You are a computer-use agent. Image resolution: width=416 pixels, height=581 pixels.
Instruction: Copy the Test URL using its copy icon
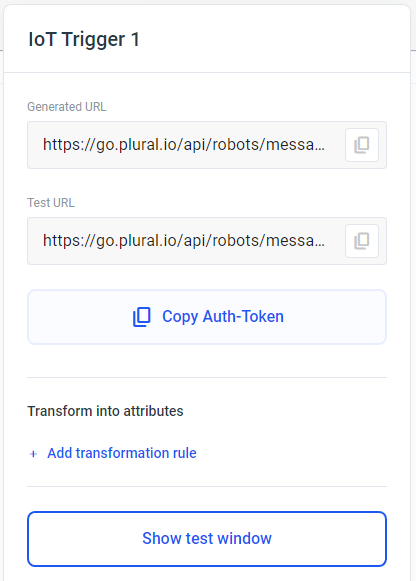click(362, 241)
